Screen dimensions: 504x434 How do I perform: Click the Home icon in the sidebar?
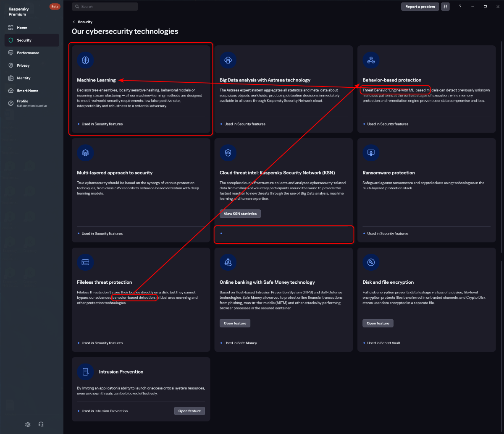click(11, 28)
